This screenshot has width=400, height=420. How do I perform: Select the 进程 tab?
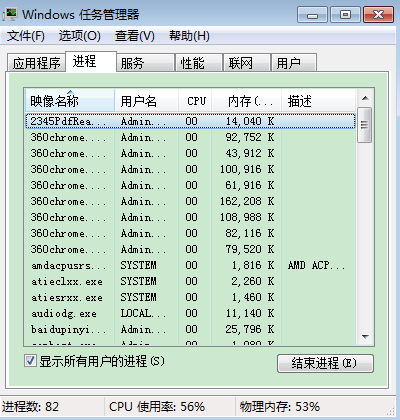coord(91,62)
